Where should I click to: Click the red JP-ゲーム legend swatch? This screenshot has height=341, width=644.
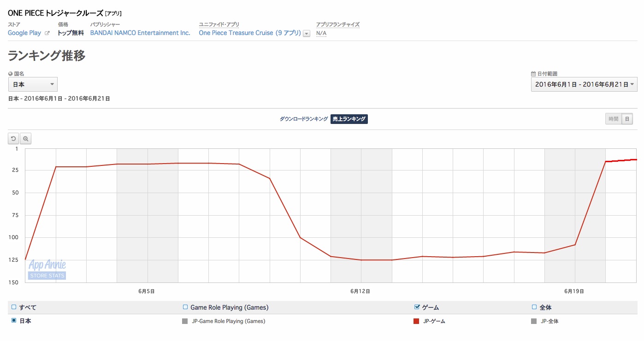416,321
